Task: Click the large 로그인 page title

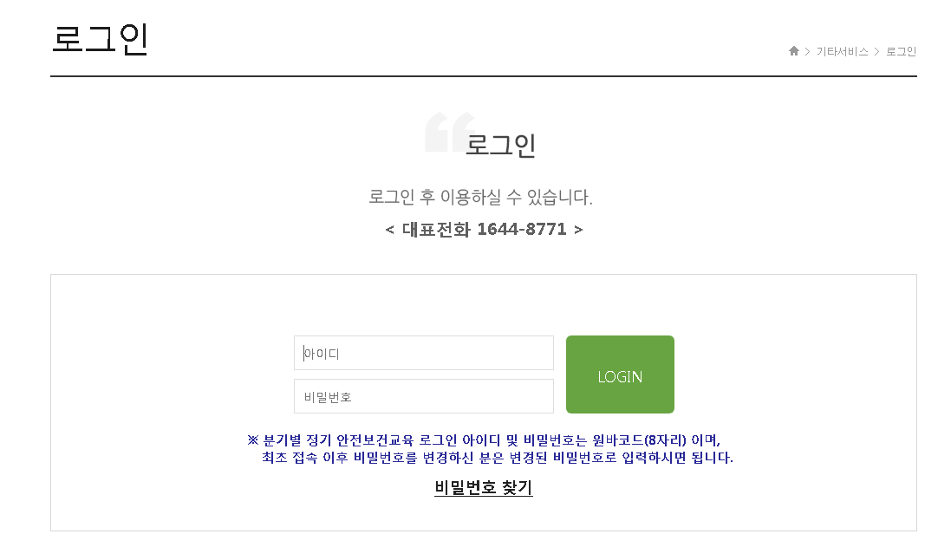Action: [x=100, y=39]
